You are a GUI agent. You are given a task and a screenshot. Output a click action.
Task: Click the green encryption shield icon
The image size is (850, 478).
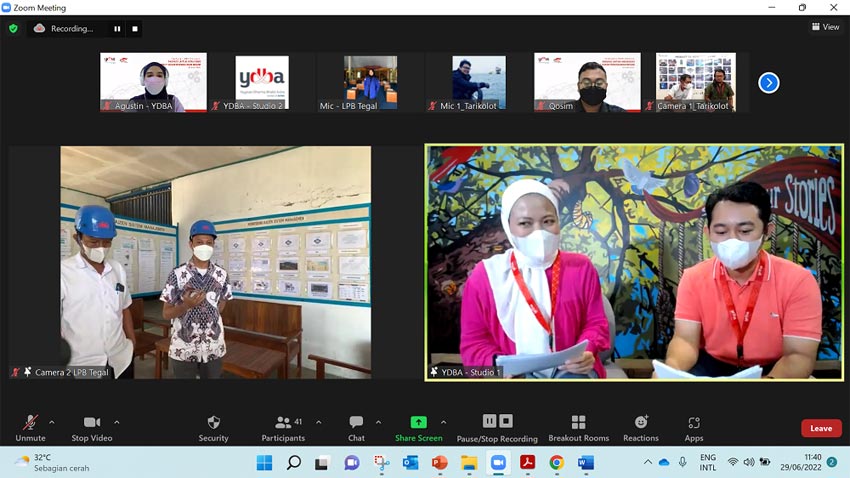point(14,28)
